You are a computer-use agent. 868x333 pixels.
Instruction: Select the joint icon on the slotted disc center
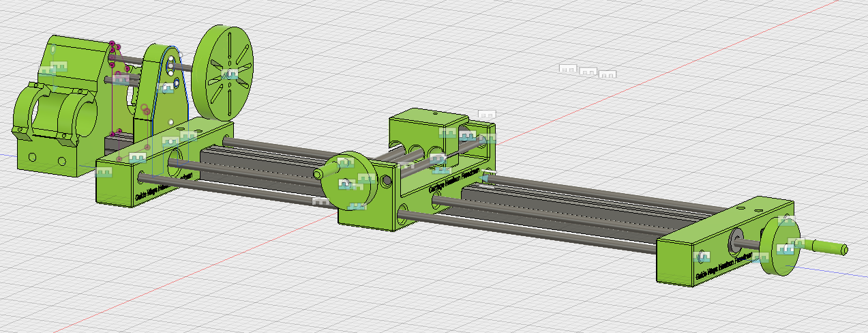[x=231, y=75]
